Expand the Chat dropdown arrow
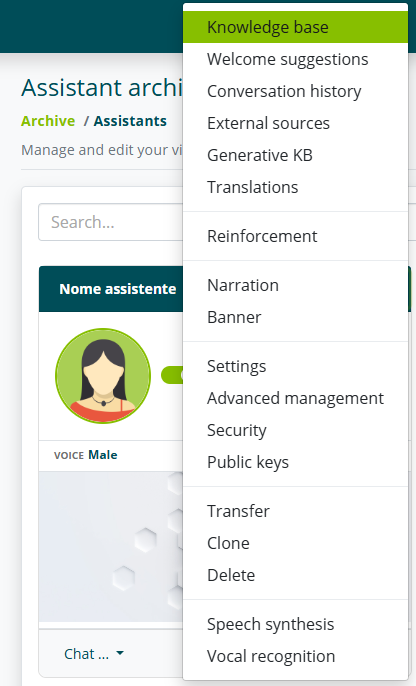The width and height of the screenshot is (416, 686). [x=120, y=654]
